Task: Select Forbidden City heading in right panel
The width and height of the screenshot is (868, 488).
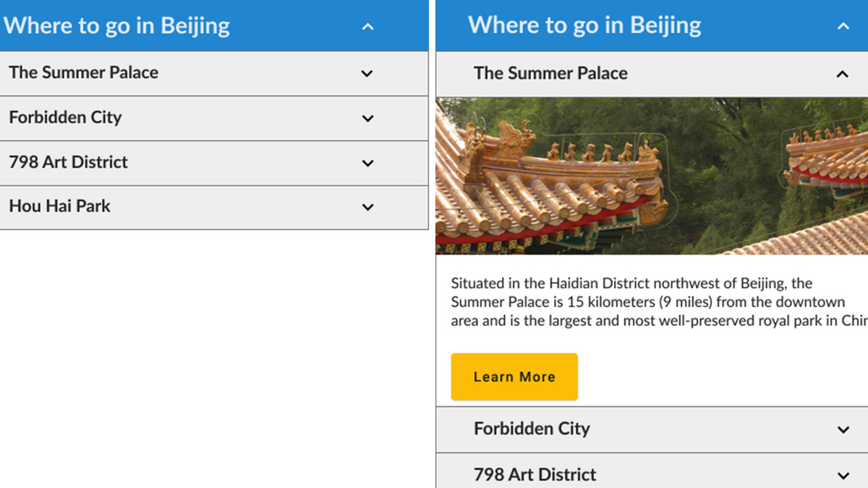Action: click(532, 429)
